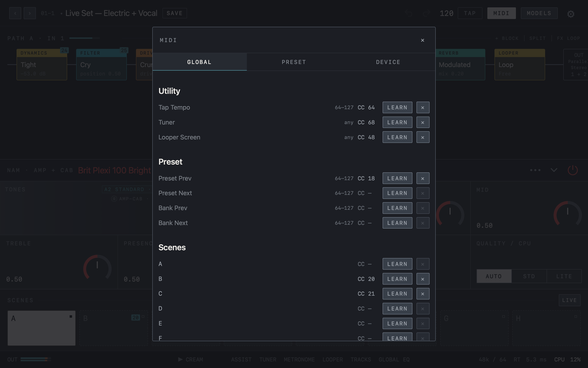Go to next preset with right arrow
This screenshot has height=368, width=588.
(30, 13)
